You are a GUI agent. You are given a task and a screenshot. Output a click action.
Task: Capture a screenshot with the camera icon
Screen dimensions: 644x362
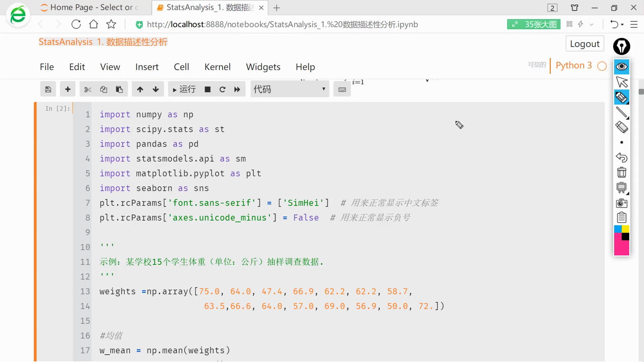tap(622, 203)
